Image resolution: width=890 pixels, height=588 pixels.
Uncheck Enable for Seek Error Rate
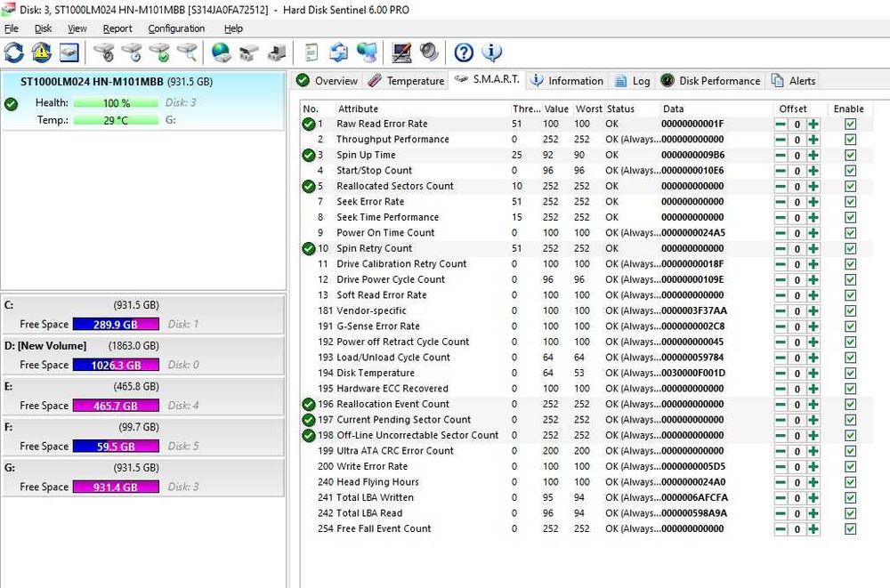click(850, 202)
